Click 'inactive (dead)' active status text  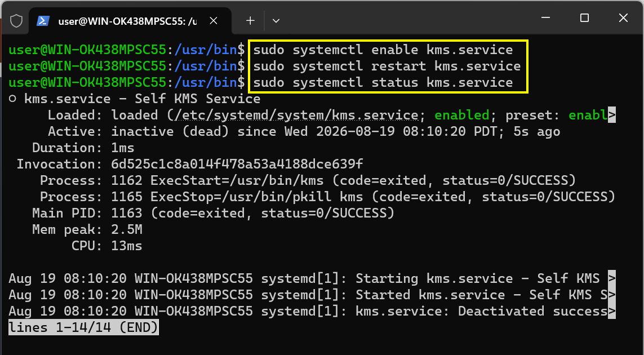tap(171, 132)
